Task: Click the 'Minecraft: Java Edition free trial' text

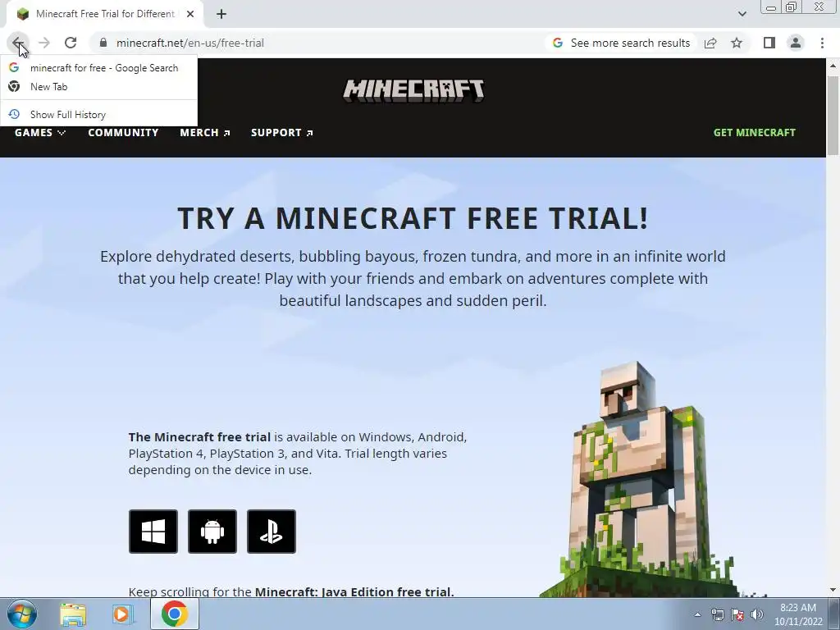Action: (x=354, y=592)
